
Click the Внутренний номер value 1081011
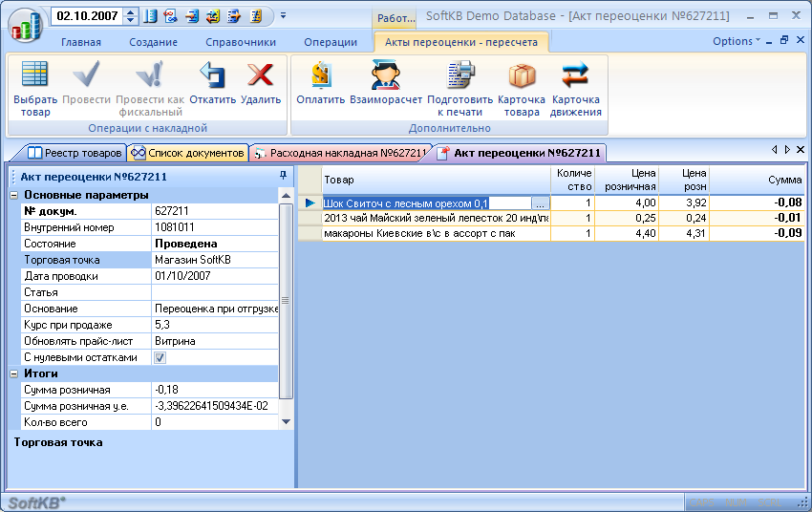click(215, 227)
